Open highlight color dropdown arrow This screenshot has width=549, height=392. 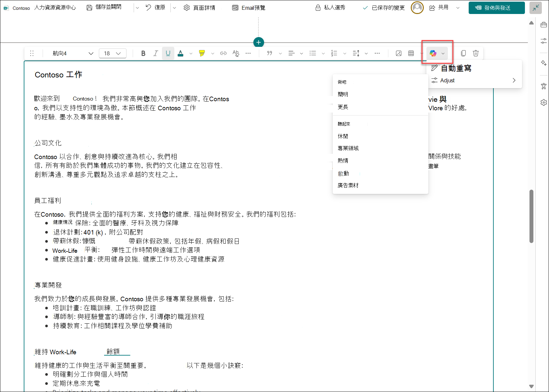click(x=213, y=53)
